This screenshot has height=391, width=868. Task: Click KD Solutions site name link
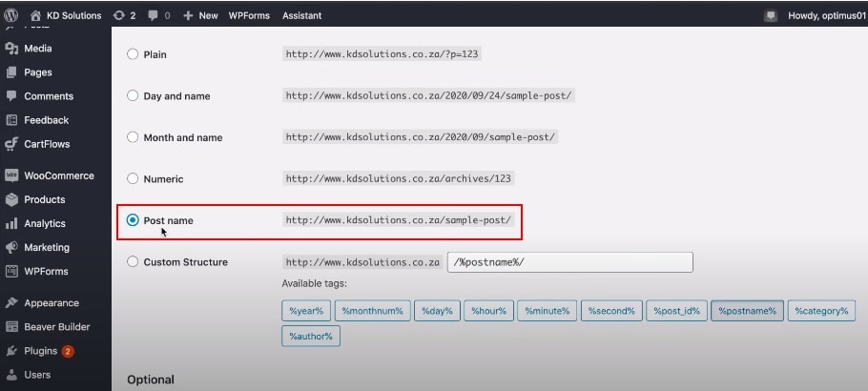[x=73, y=15]
